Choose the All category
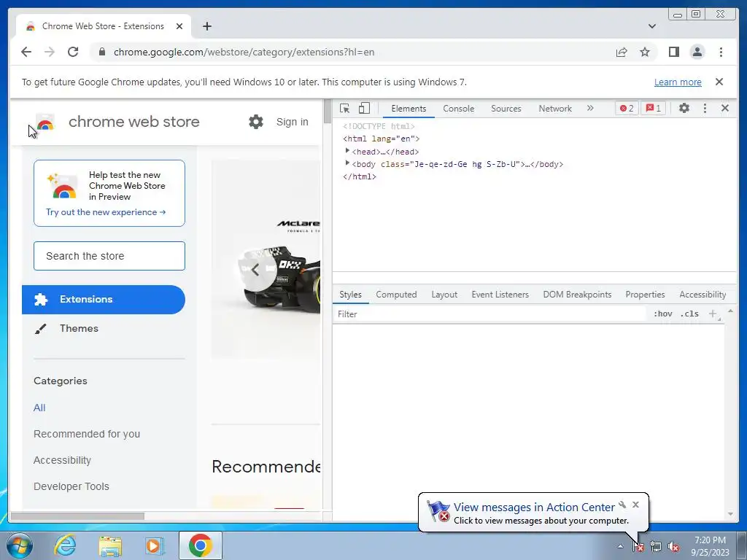The image size is (747, 560). click(39, 408)
